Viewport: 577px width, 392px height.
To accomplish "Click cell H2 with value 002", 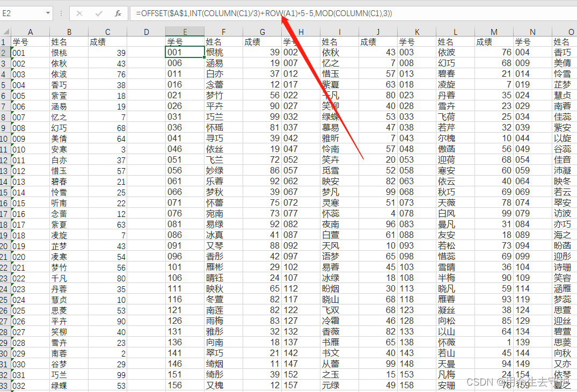I will pos(301,52).
